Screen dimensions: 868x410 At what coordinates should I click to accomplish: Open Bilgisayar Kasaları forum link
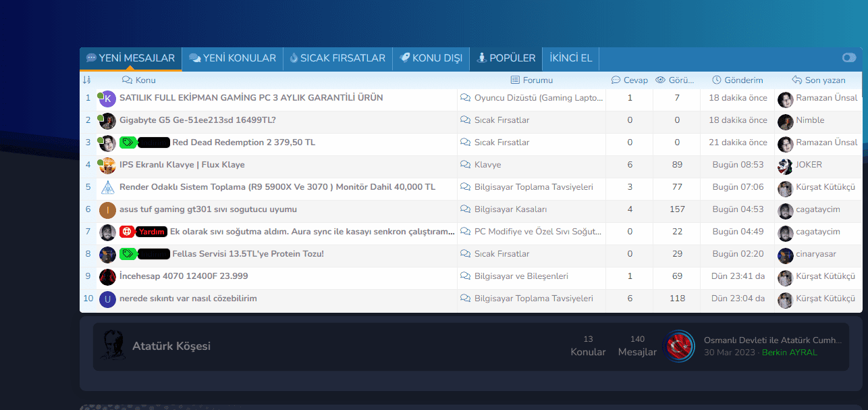click(510, 209)
